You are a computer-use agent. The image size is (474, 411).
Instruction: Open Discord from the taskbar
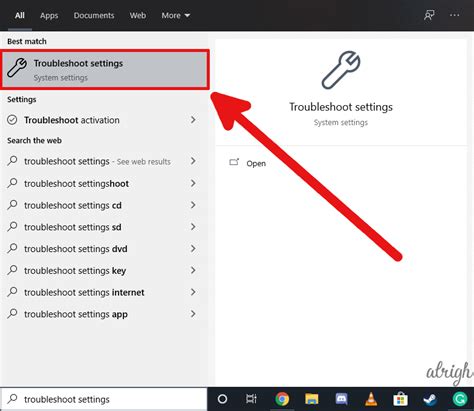pyautogui.click(x=341, y=399)
